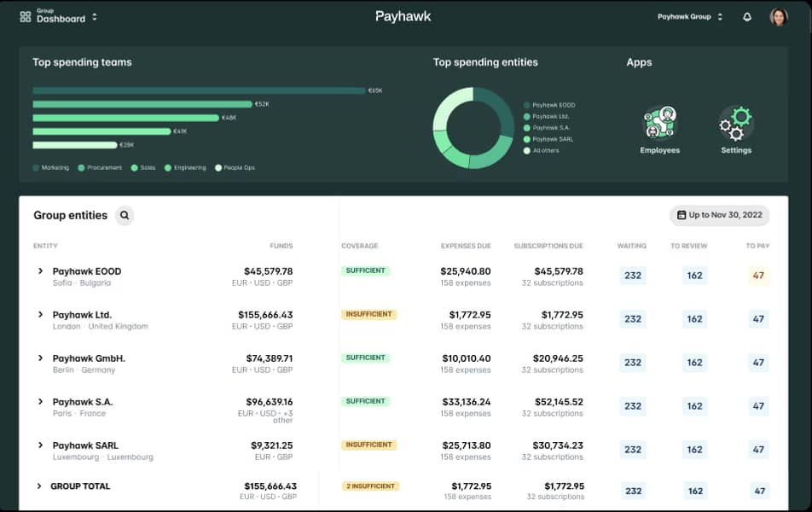Open to pay count 47 for GROUP TOTAL
Viewport: 812px width, 512px height.
[x=759, y=492]
